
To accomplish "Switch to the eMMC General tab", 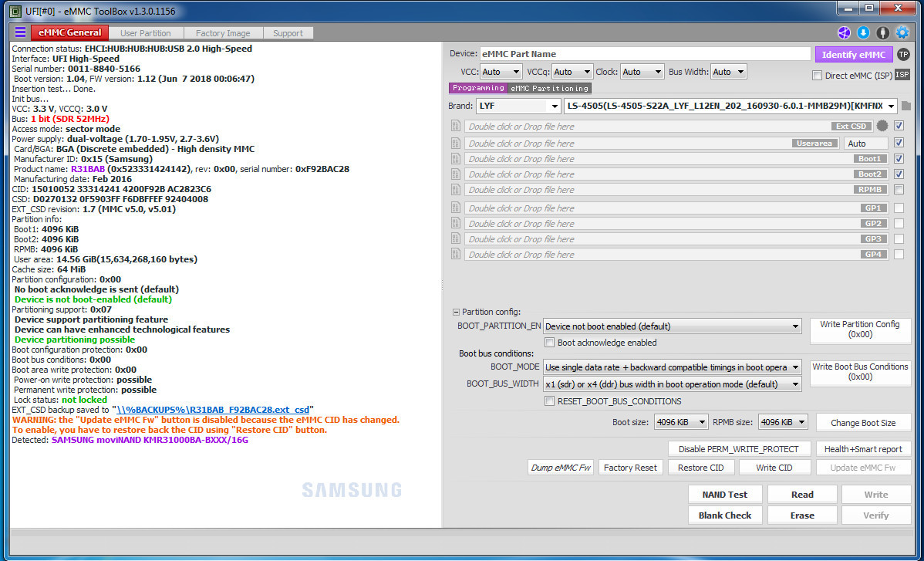I will [69, 32].
